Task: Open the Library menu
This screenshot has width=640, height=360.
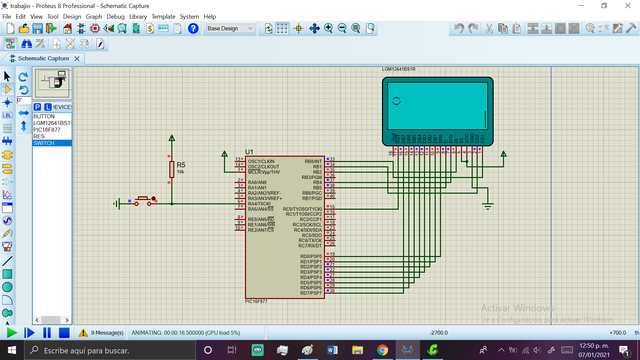Action: point(138,17)
